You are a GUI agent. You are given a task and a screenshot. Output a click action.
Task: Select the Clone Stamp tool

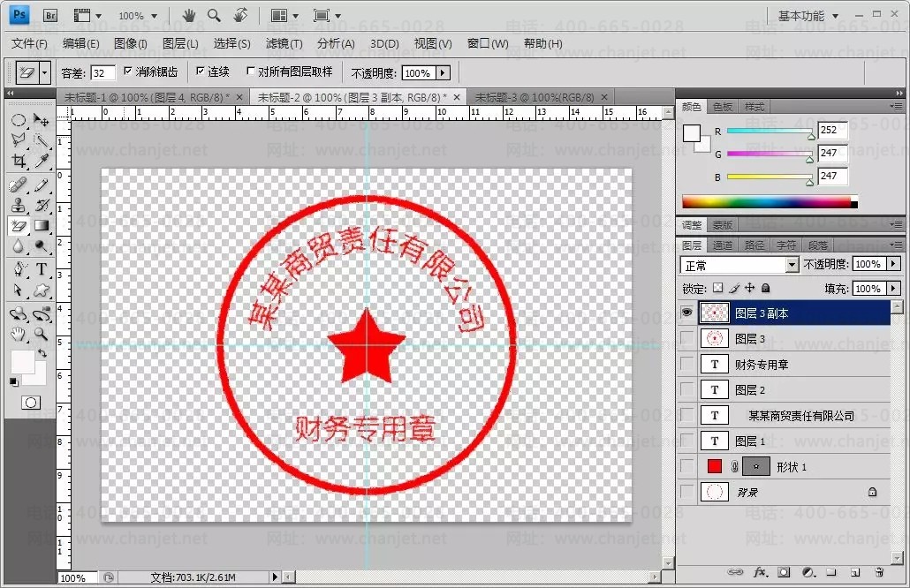(x=19, y=205)
